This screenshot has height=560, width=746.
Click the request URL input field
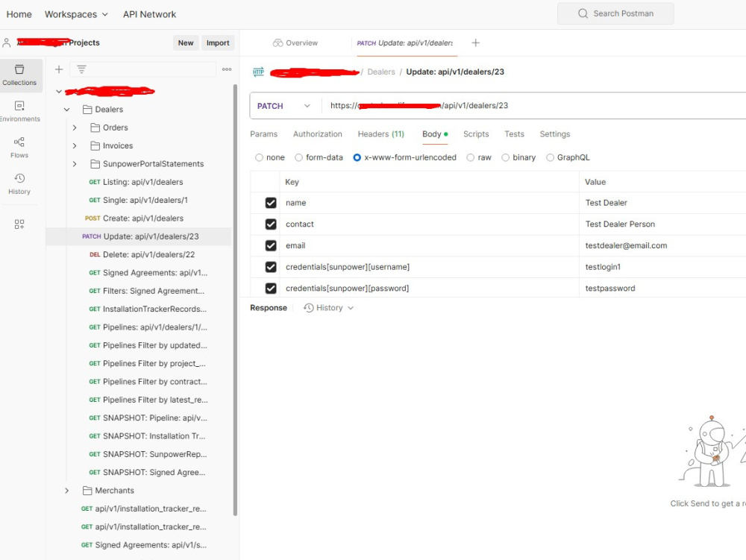pos(533,106)
